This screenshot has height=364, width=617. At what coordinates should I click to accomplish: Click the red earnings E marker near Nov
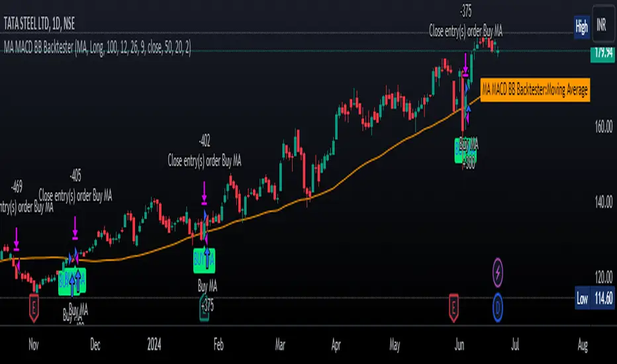(34, 308)
